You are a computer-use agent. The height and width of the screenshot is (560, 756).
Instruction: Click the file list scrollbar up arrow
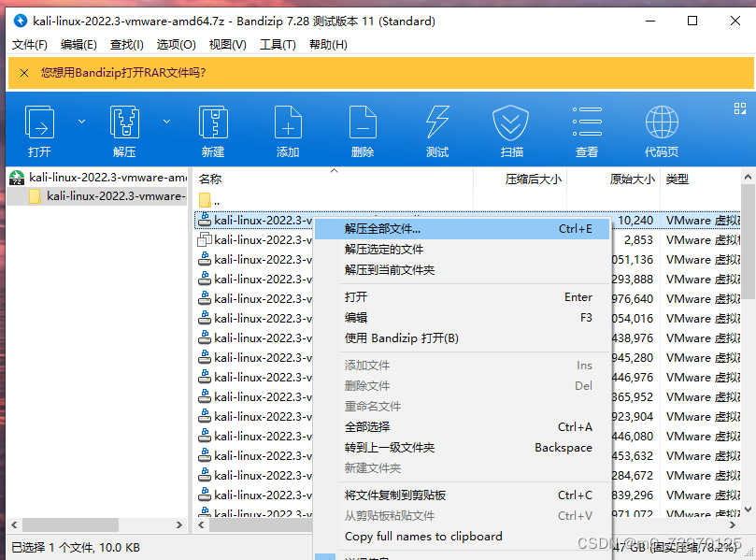[748, 177]
